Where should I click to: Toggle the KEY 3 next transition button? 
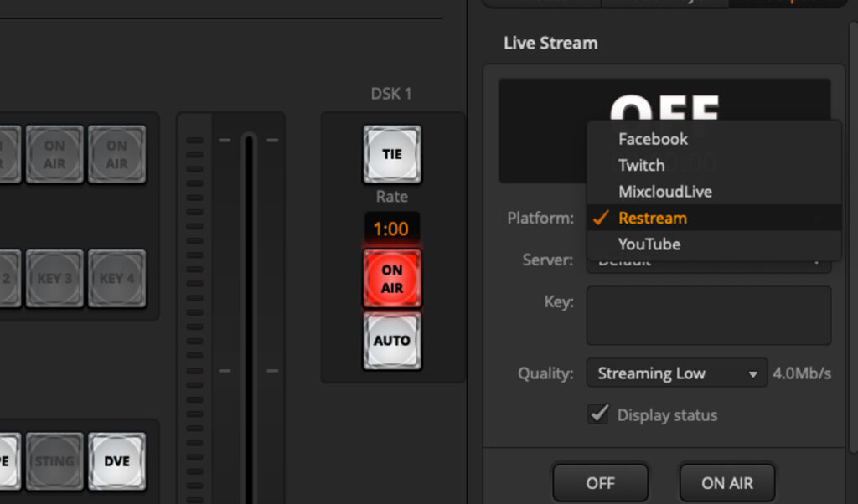[x=54, y=278]
